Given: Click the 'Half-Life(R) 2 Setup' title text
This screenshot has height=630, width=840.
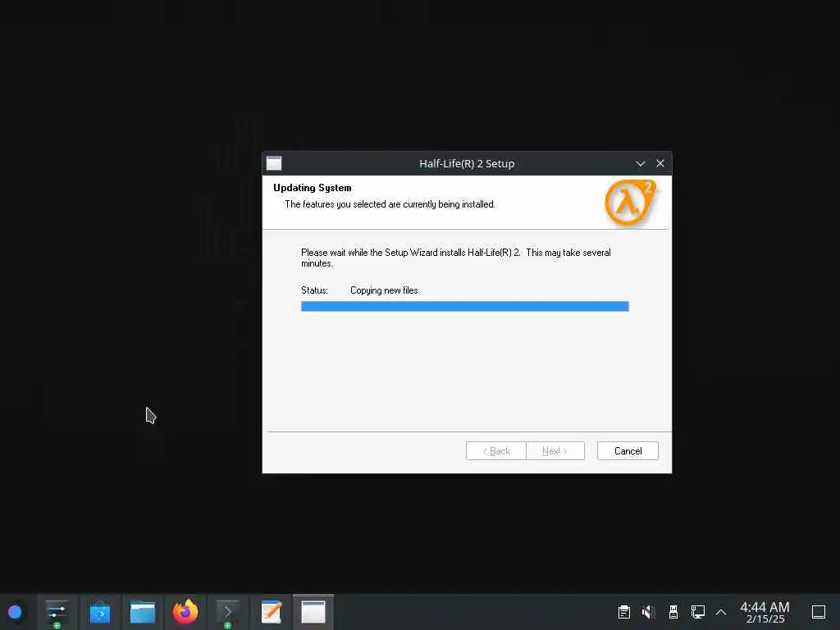Looking at the screenshot, I should click(x=467, y=163).
